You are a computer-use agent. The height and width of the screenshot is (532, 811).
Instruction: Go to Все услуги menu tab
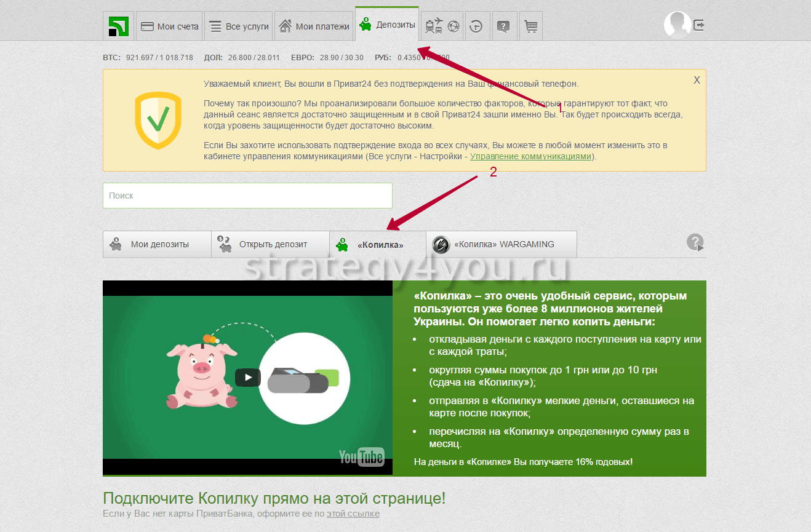click(239, 26)
